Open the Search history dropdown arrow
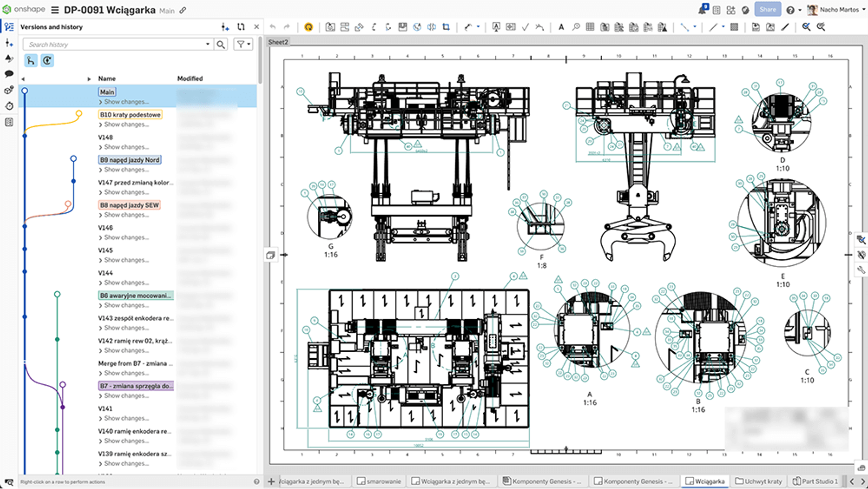The image size is (868, 489). [x=208, y=44]
